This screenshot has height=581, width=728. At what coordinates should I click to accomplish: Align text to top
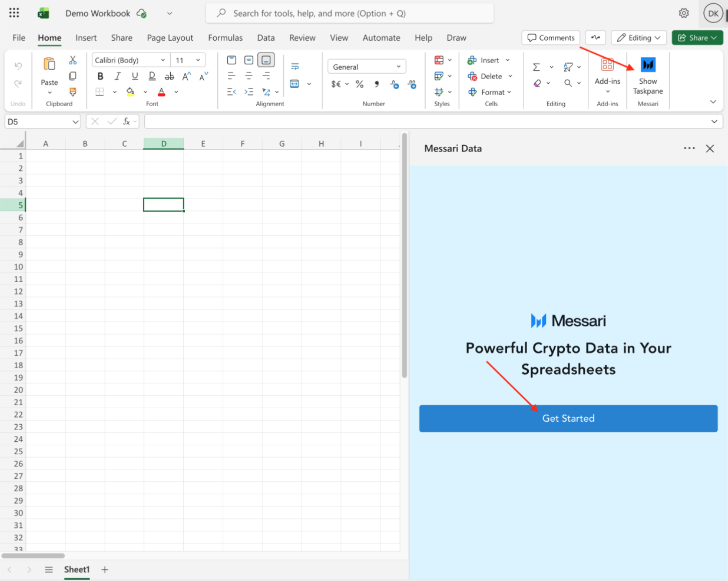(231, 60)
